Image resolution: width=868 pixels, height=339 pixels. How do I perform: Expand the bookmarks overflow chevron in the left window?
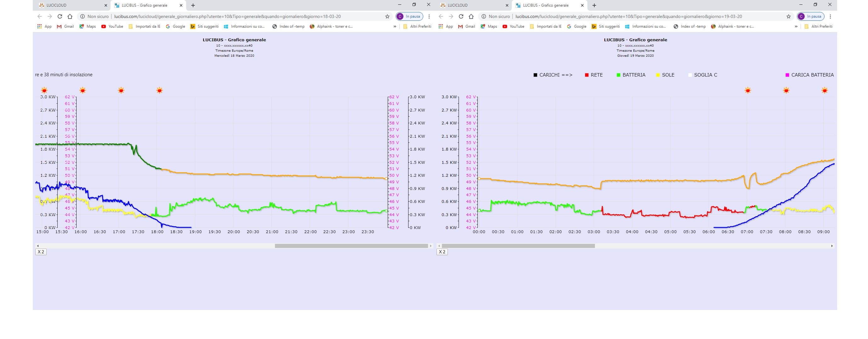click(395, 26)
